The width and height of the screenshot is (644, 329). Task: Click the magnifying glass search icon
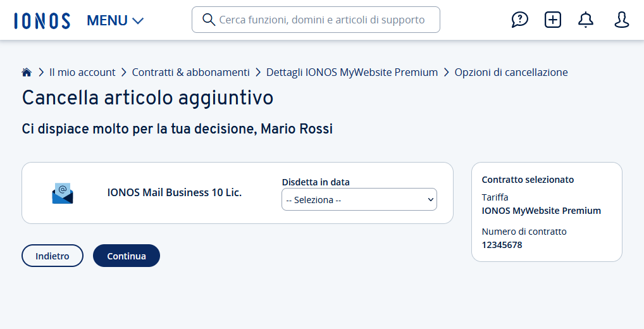(209, 20)
